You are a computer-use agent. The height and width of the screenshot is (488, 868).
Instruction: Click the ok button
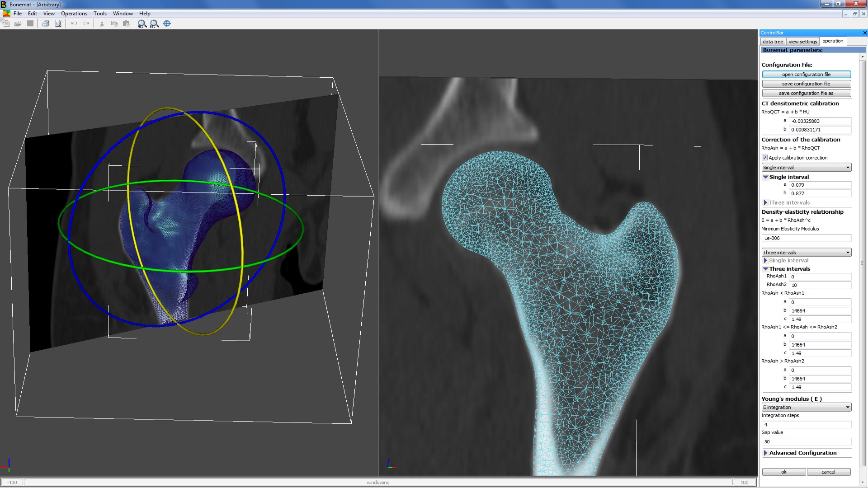coord(783,472)
